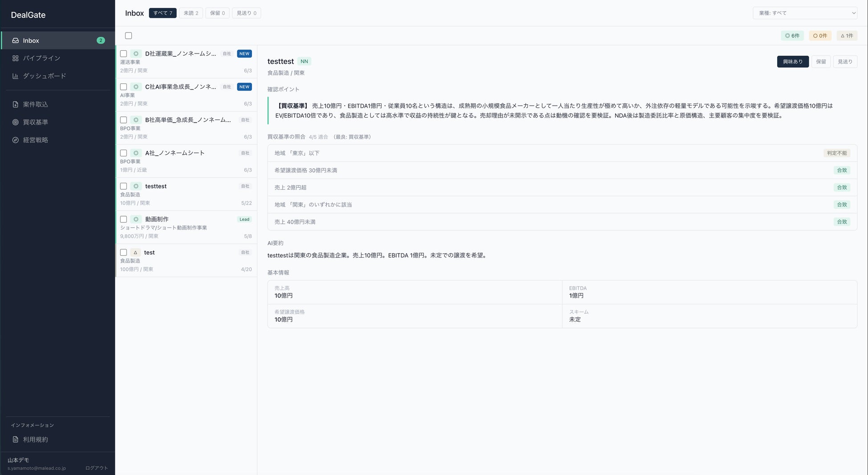Click the user email s.yamamoto@malead.co.jp
Image resolution: width=868 pixels, height=475 pixels.
point(37,468)
